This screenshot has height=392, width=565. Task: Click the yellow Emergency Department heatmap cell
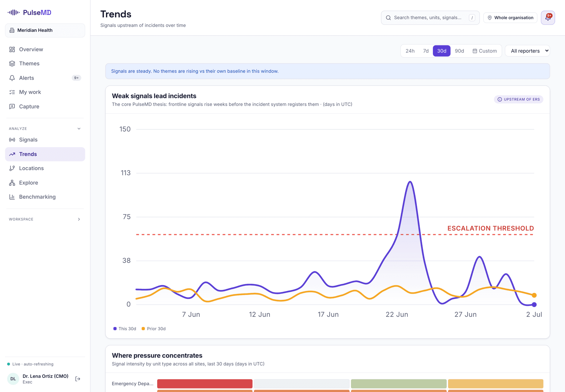coord(496,384)
